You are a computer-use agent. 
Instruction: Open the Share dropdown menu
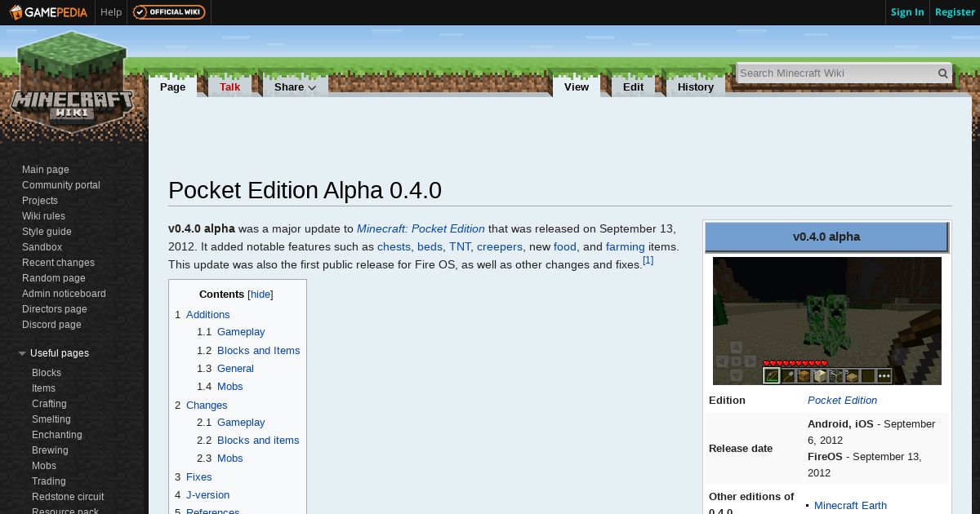click(x=295, y=87)
